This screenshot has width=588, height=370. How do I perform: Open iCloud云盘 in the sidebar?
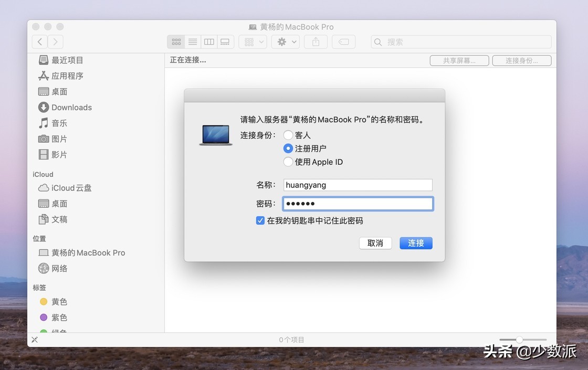[x=69, y=188]
